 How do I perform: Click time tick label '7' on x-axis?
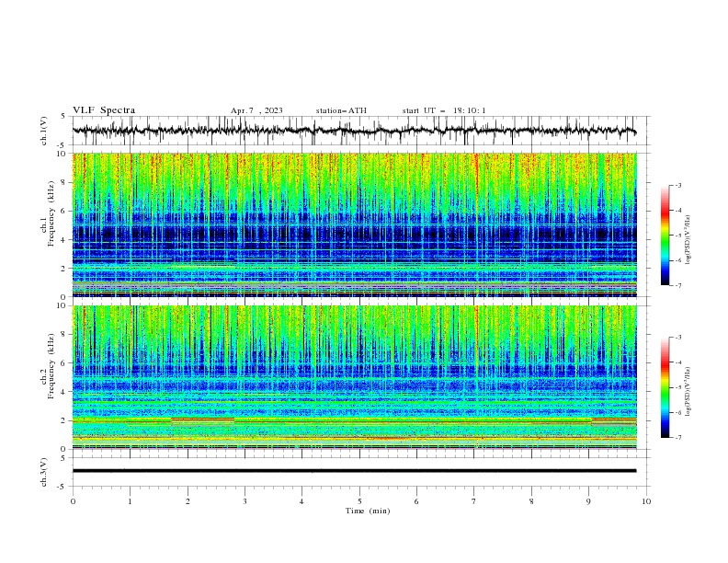tap(474, 501)
